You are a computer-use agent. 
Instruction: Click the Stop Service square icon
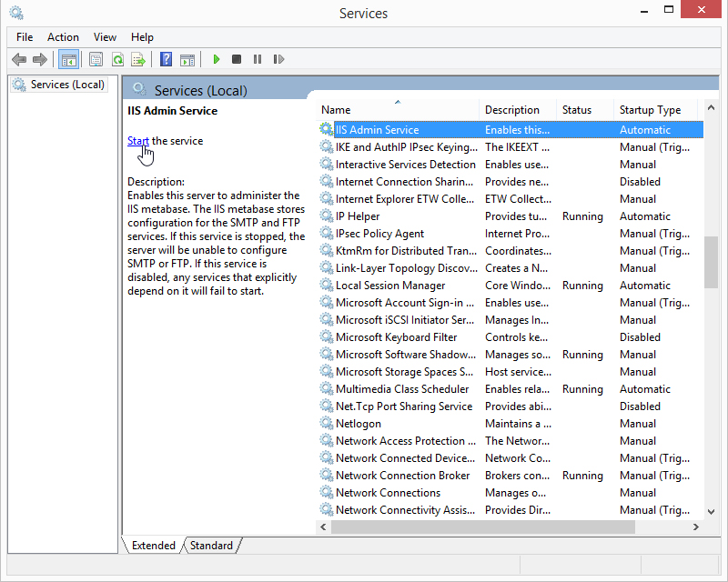[x=237, y=59]
